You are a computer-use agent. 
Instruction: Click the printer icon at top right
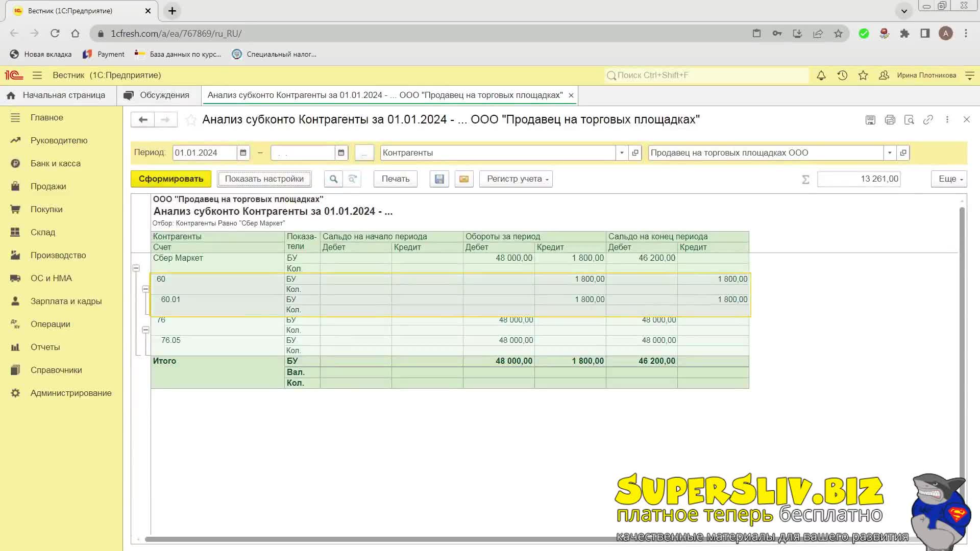pos(890,120)
